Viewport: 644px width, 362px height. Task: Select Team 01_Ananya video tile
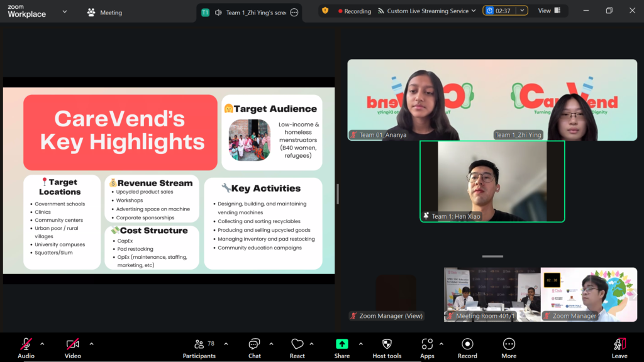point(419,100)
